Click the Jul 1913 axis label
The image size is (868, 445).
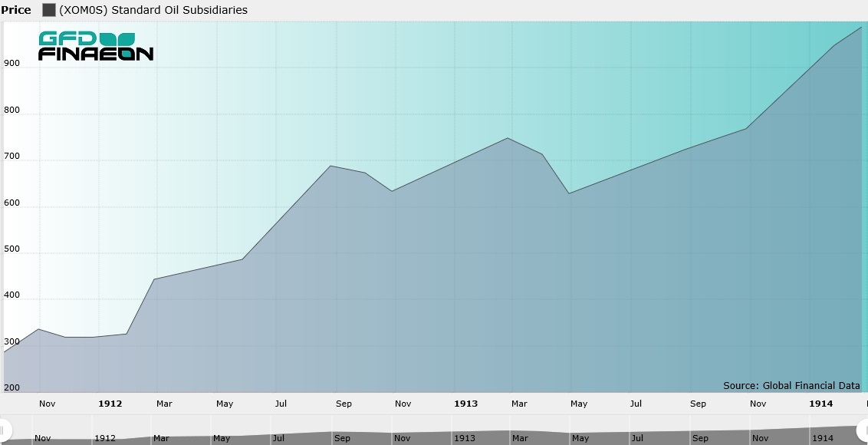[636, 404]
